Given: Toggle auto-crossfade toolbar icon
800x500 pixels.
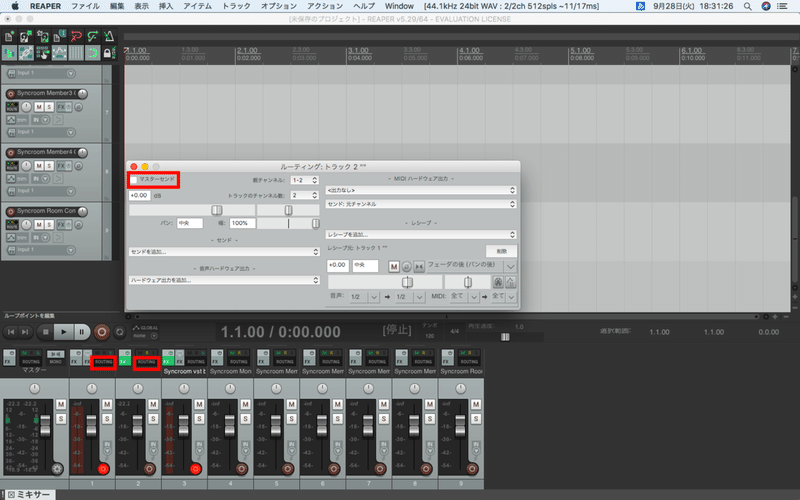Looking at the screenshot, I should (9, 53).
